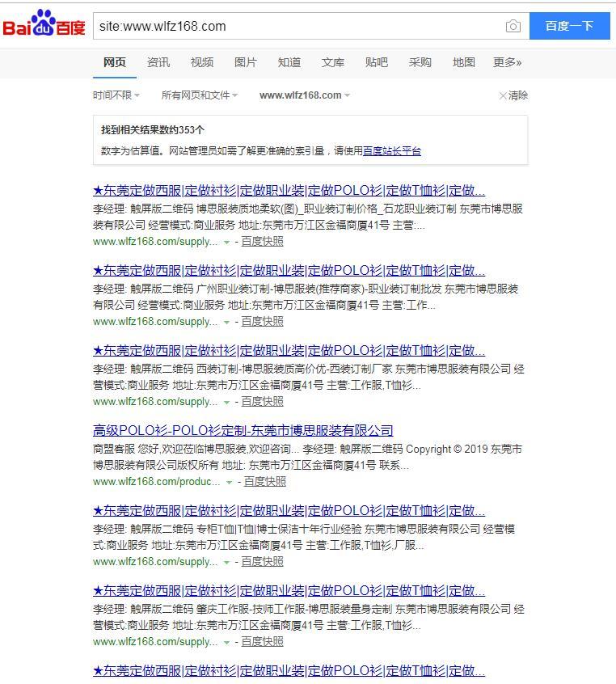Expand URL arrow under 广州职业装订制 result
This screenshot has height=684, width=616.
tap(227, 323)
